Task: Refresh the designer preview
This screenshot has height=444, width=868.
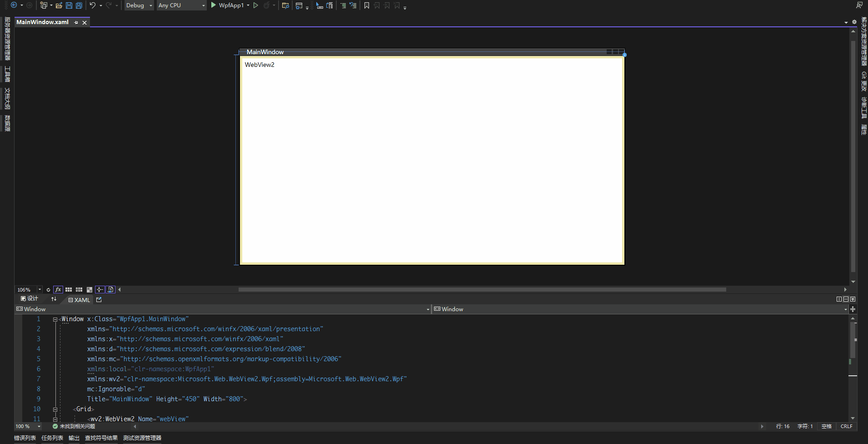Action: [49, 290]
